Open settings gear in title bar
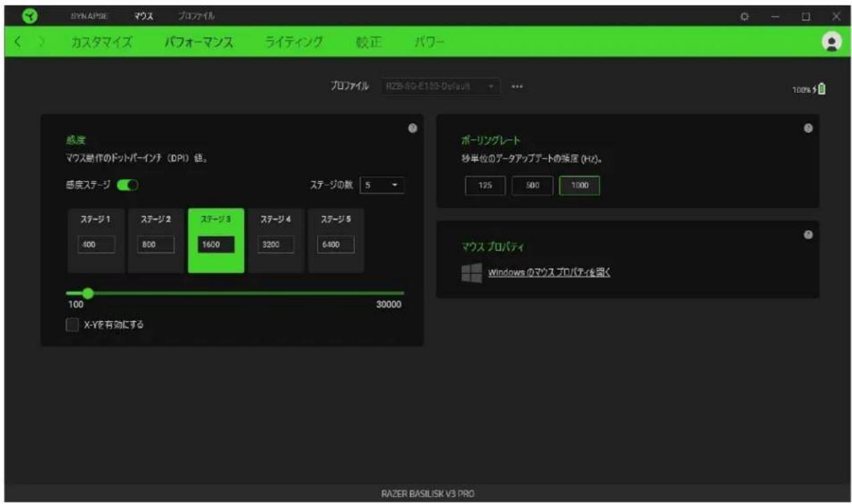Viewport: 852px width, 504px height. [x=744, y=15]
